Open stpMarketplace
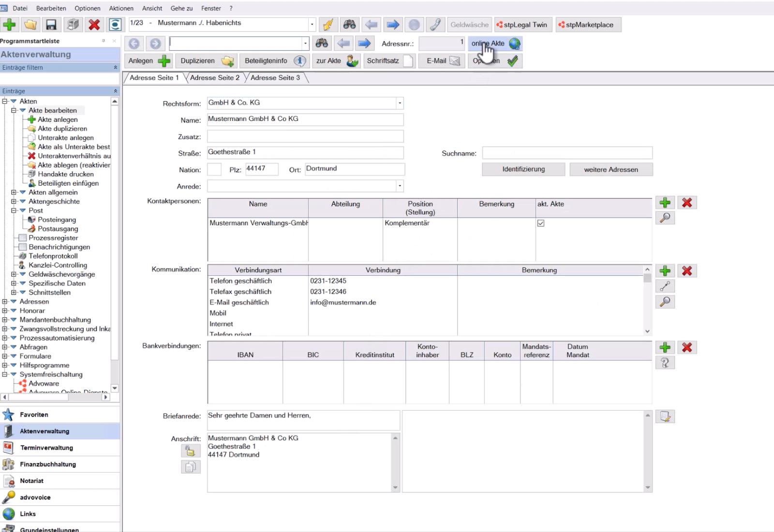 (588, 25)
